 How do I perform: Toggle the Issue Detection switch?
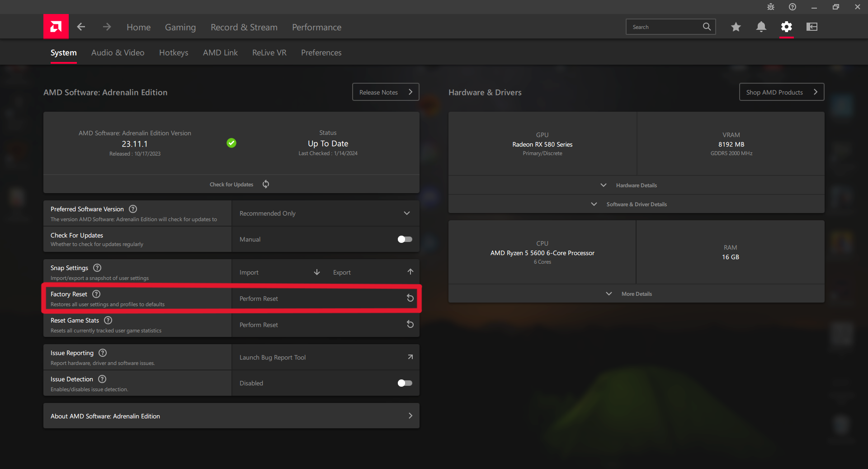click(405, 383)
